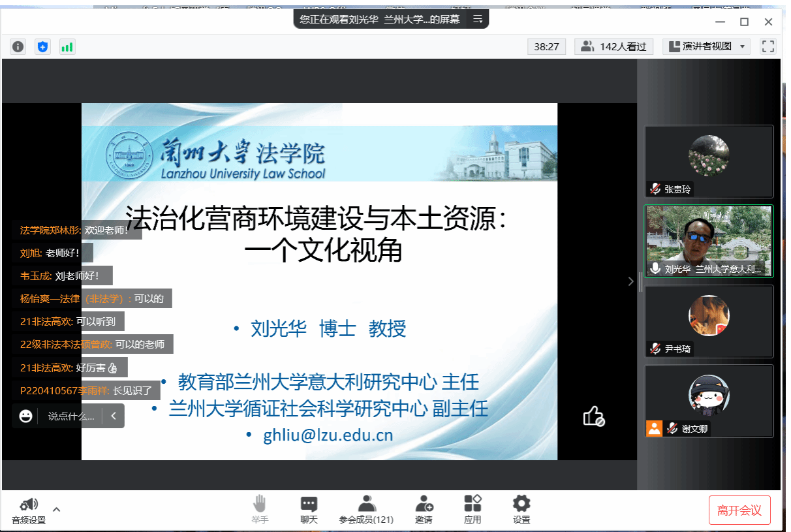Click the blue security shield icon
This screenshot has width=791, height=532.
click(x=42, y=46)
